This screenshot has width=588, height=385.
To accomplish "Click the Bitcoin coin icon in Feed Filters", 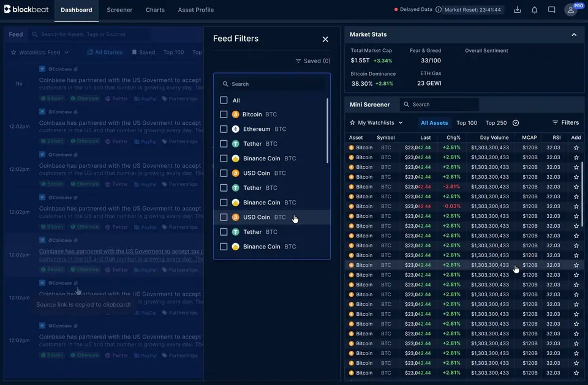I will [x=235, y=114].
